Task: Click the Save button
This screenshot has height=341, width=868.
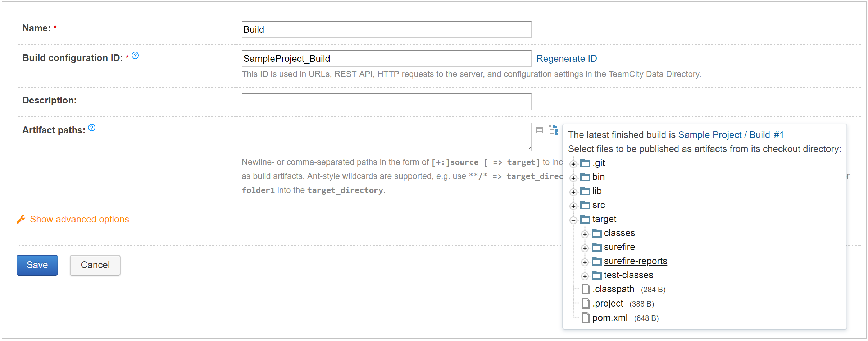Action: (x=37, y=265)
